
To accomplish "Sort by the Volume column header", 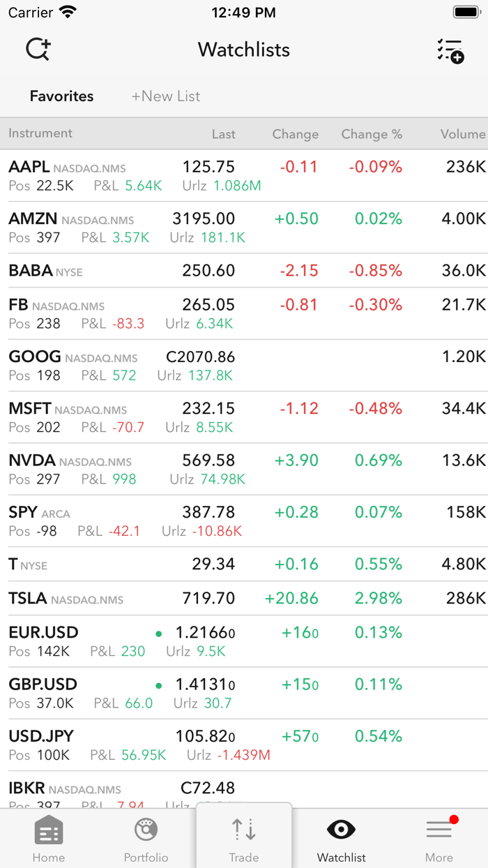I will 462,133.
